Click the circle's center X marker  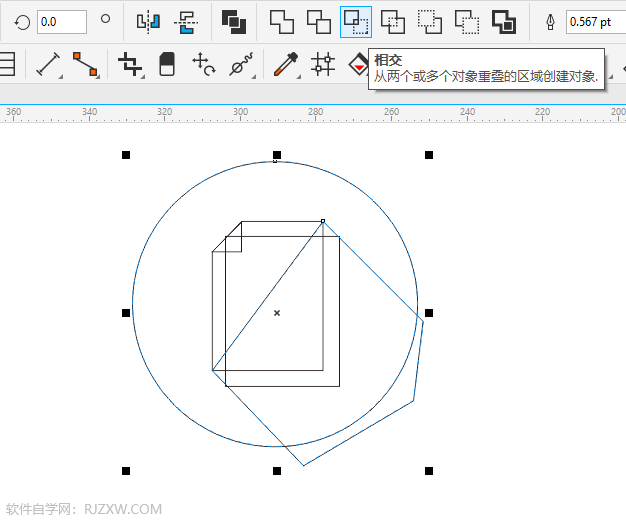(x=277, y=313)
